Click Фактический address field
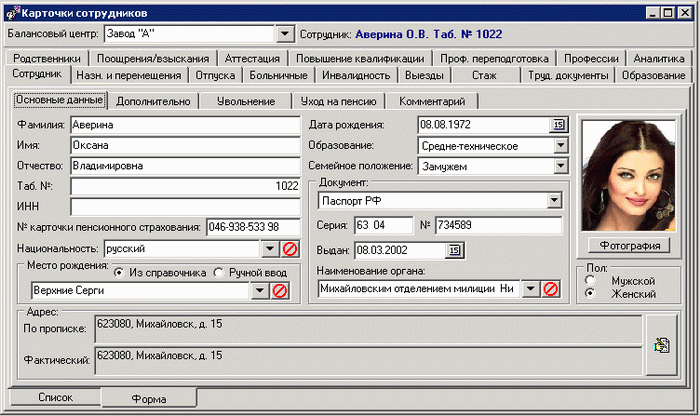700x416 pixels. (368, 361)
